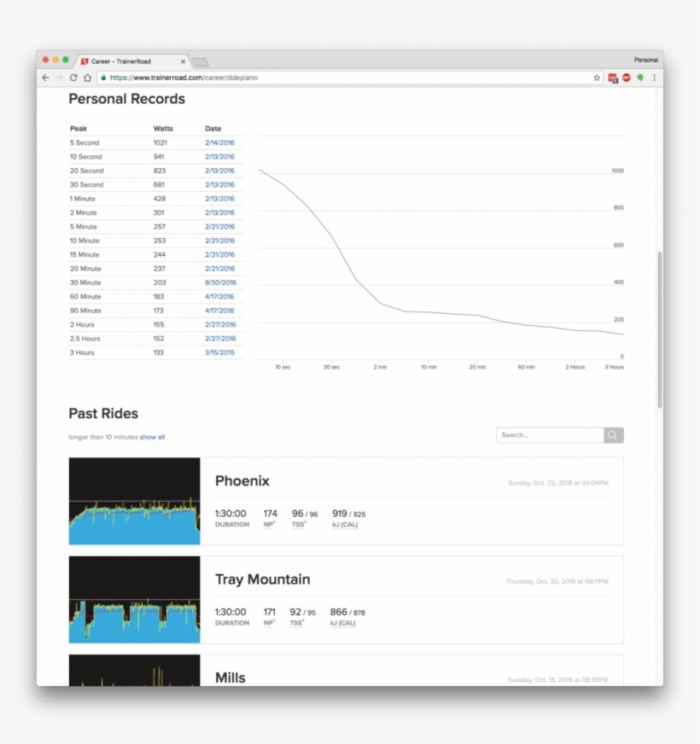
Task: Open the Adblock Plus extension icon
Action: coord(627,78)
